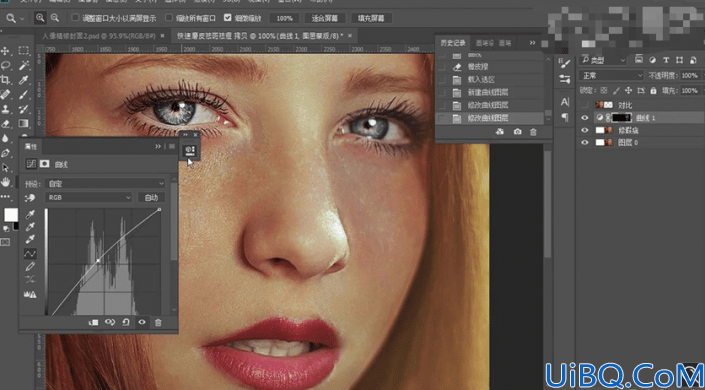The image size is (705, 390).
Task: Click the zoom out magnifier icon
Action: pyautogui.click(x=55, y=18)
